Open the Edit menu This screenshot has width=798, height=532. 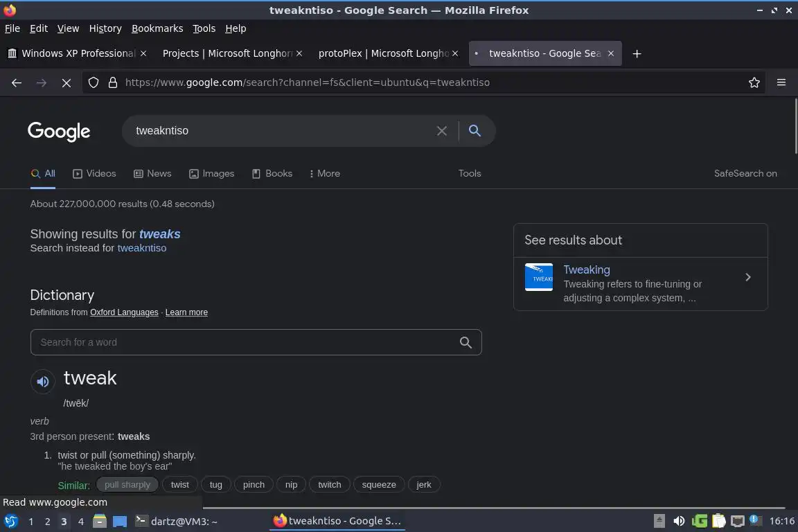[39, 28]
